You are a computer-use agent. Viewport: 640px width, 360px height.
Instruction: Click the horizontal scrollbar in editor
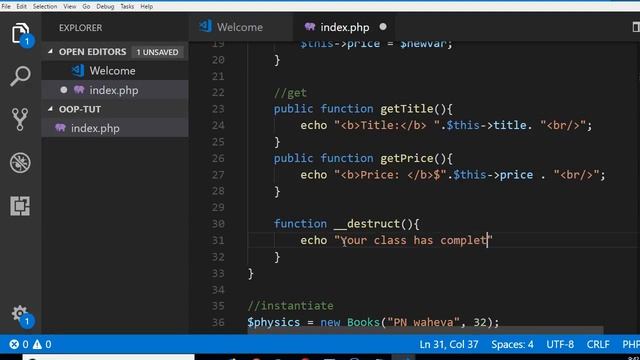pyautogui.click(x=425, y=330)
